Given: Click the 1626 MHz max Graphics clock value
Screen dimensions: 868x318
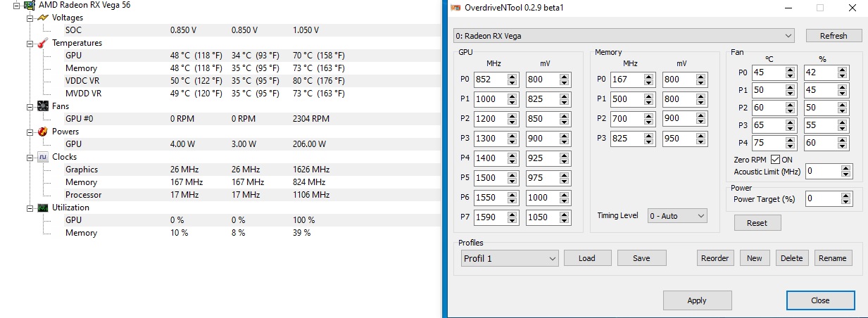Looking at the screenshot, I should [311, 170].
